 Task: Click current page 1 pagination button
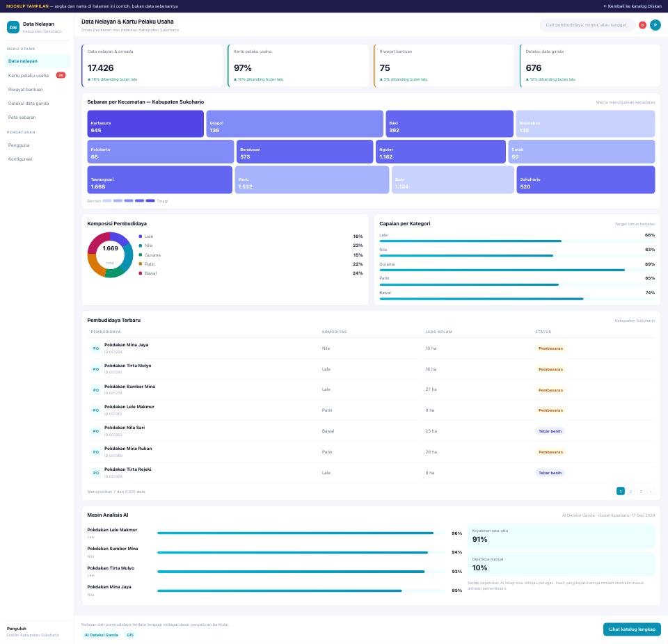tap(621, 492)
